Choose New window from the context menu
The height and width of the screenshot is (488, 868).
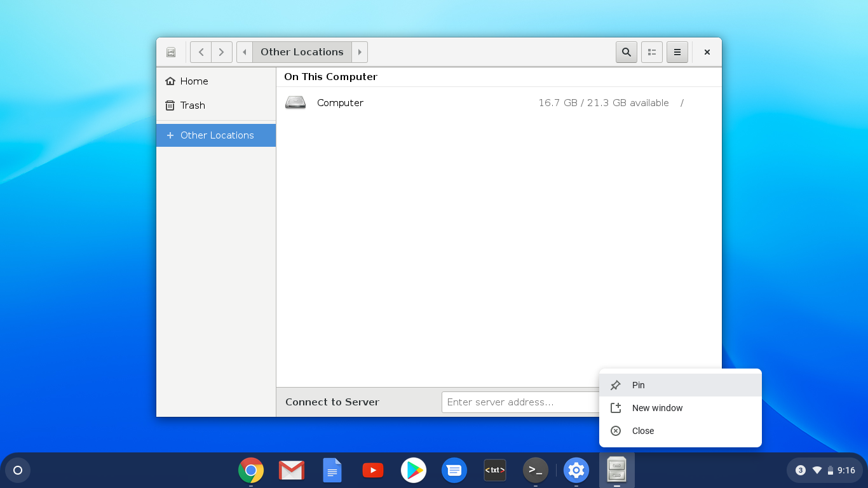(681, 408)
